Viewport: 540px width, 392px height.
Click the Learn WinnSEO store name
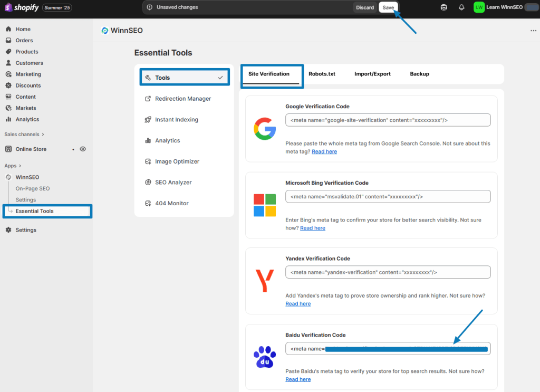[504, 7]
